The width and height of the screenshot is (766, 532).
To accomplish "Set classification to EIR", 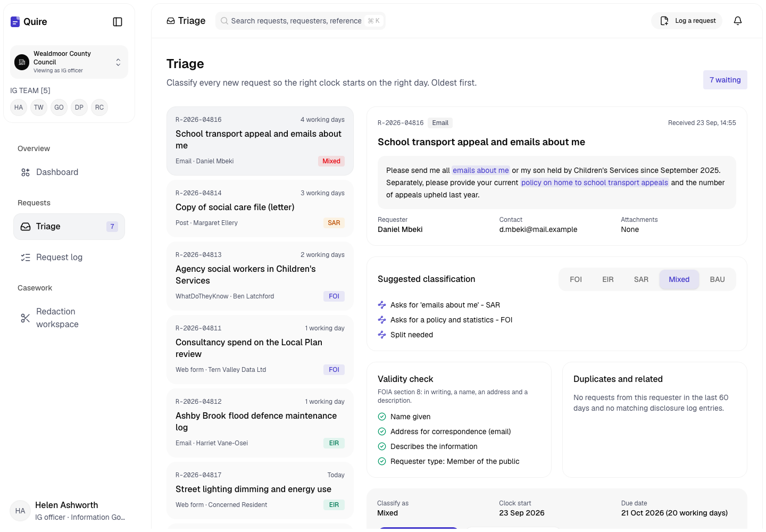I will [608, 279].
